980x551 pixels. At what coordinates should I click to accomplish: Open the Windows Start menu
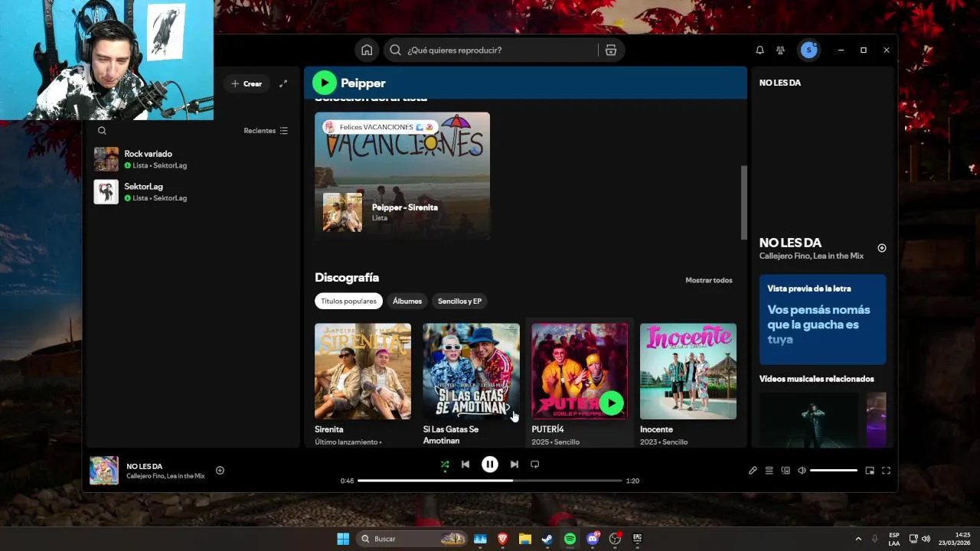pyautogui.click(x=343, y=539)
